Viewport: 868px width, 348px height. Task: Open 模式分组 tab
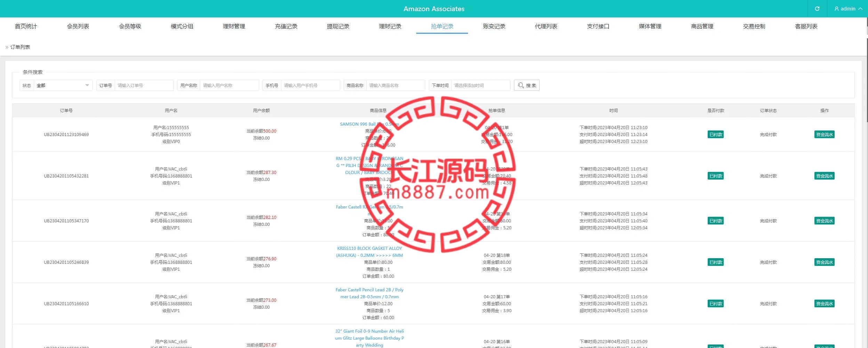(x=182, y=26)
